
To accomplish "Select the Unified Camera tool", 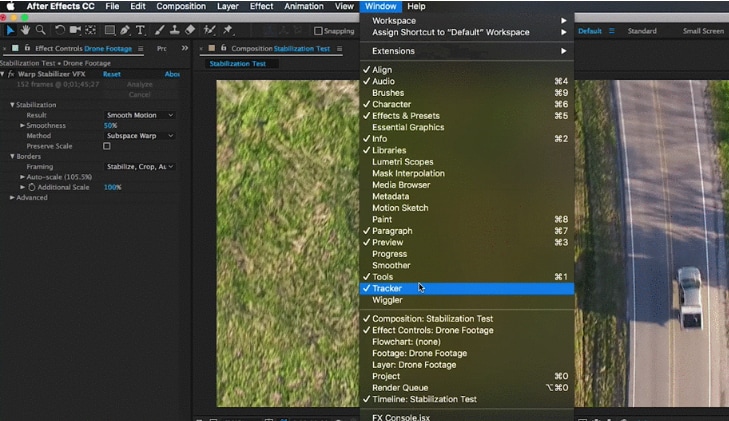I will click(75, 30).
